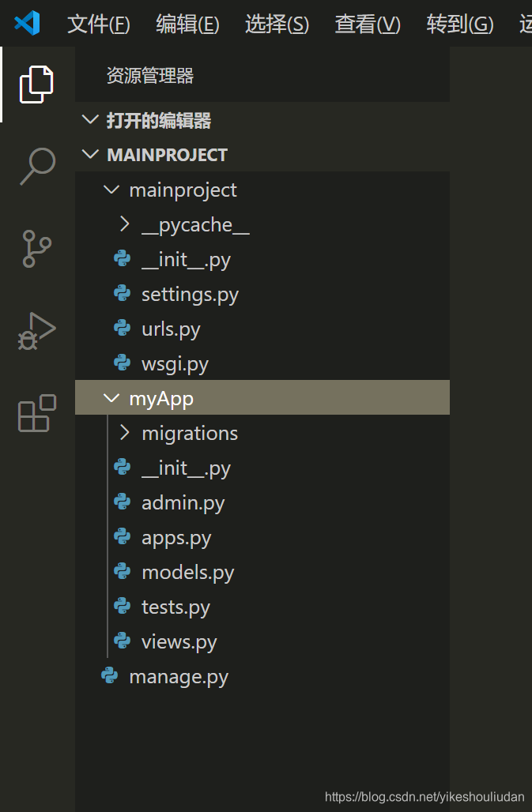Select the apps.py file name
The height and width of the screenshot is (812, 532).
[x=176, y=538]
